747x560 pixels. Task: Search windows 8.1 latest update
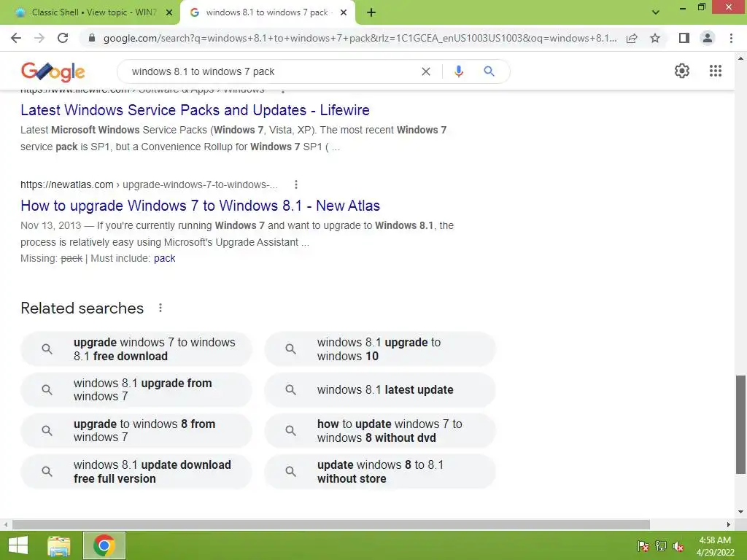click(379, 389)
